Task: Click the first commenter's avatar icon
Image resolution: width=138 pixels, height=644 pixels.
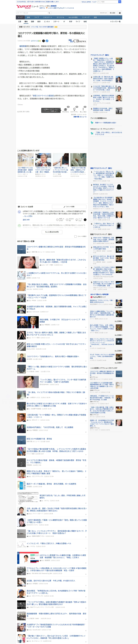Action: click(x=19, y=212)
